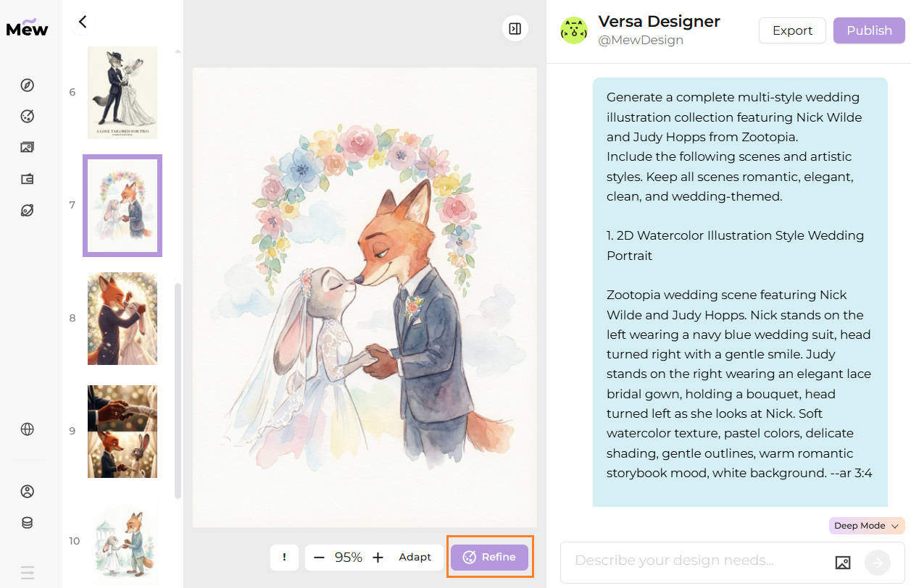Go back with the left chevron
911x588 pixels.
(x=83, y=22)
